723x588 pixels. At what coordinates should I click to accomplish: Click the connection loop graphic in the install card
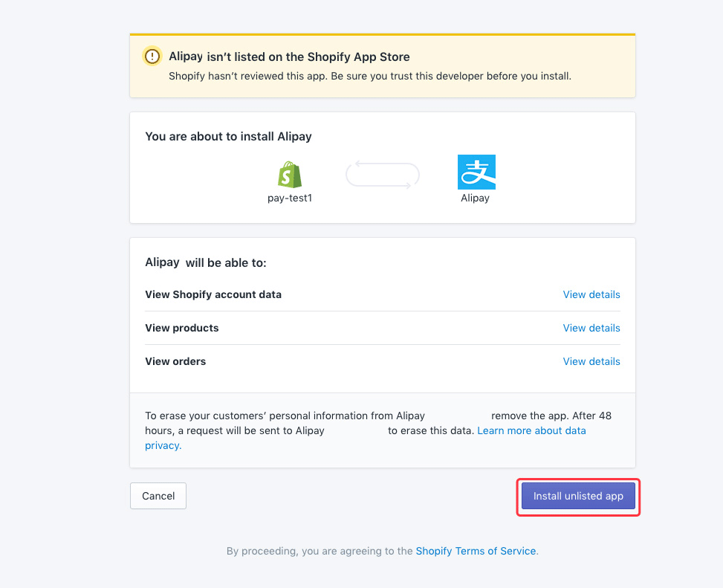382,173
